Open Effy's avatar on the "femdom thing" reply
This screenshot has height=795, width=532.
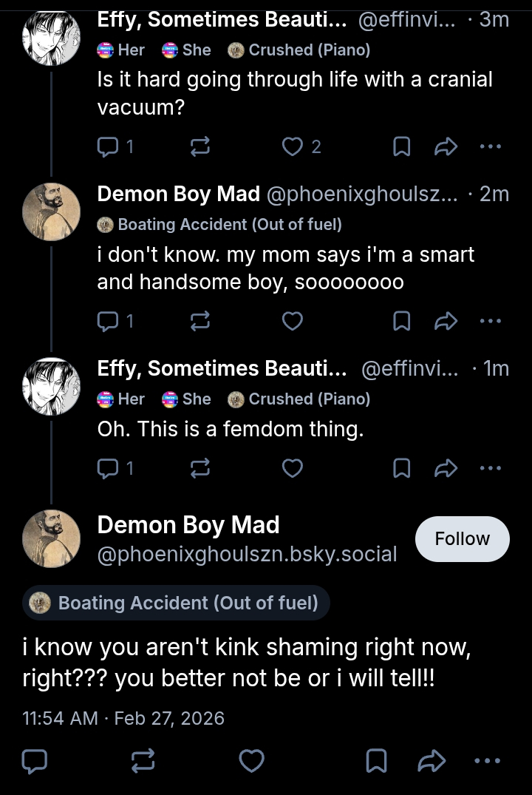click(x=52, y=385)
